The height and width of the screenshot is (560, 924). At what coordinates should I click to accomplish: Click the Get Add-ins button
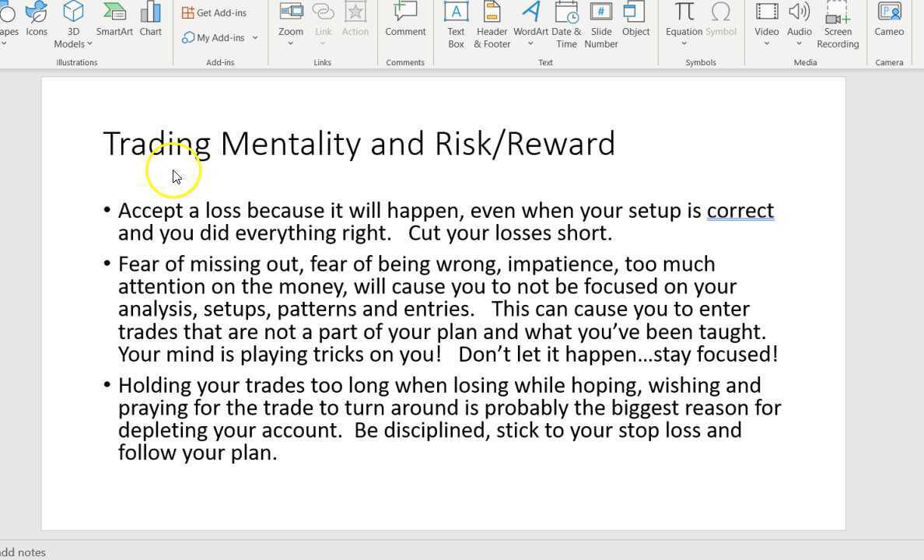[214, 12]
